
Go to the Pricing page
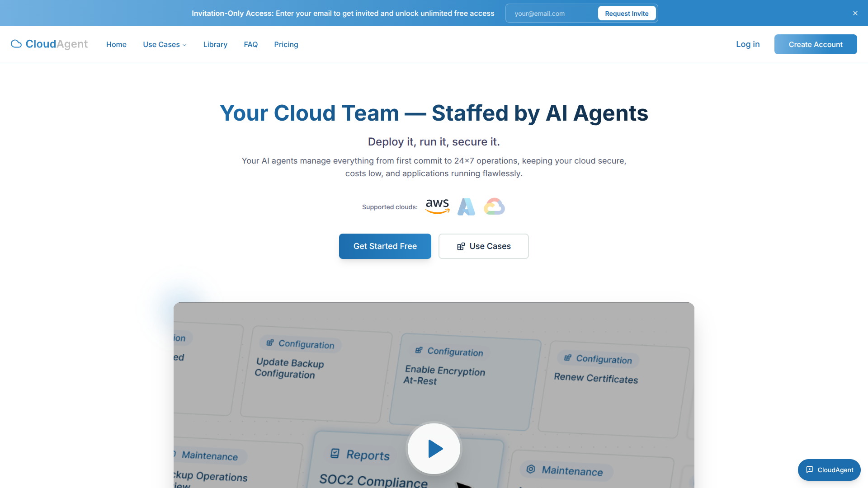click(x=286, y=44)
